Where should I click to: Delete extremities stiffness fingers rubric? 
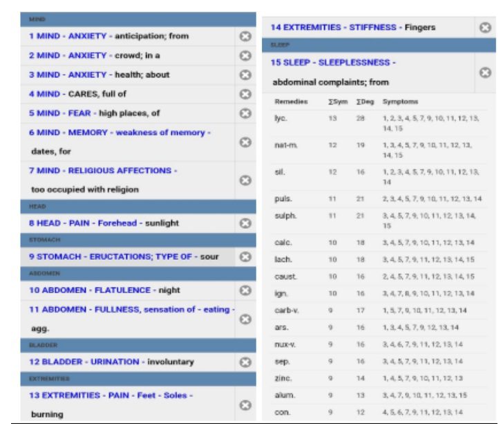[x=485, y=28]
